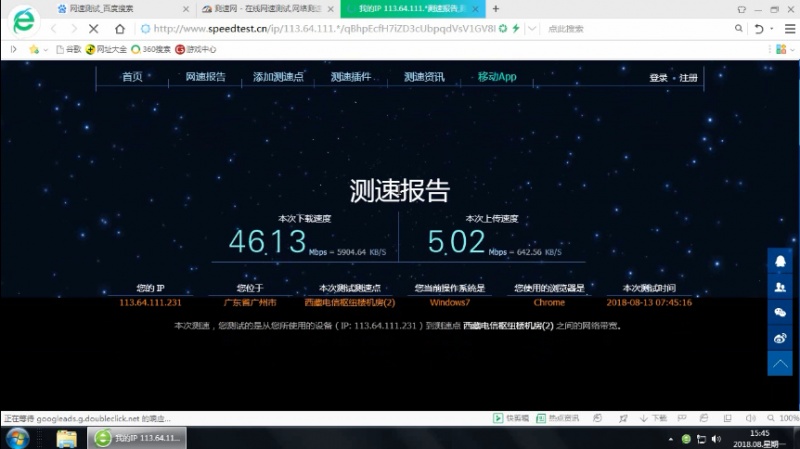This screenshot has width=800, height=449.
Task: Close the active 我的IP tab
Action: [x=475, y=9]
